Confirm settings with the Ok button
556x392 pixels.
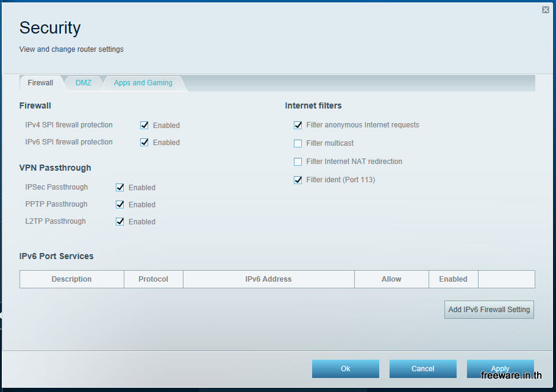coord(346,369)
